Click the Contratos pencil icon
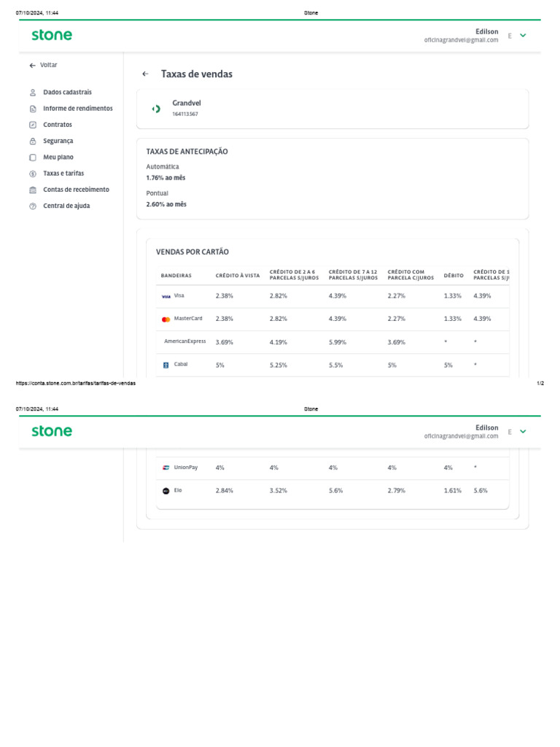 tap(33, 125)
